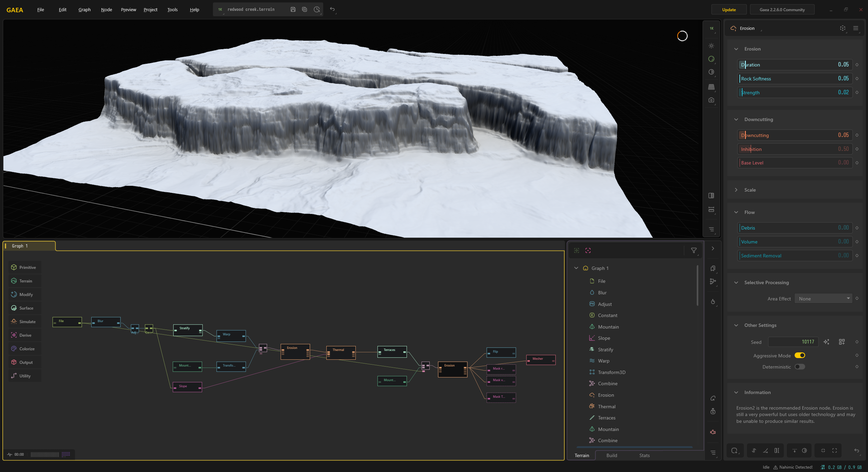Toggle keyframe diamond for Sediment Removal
The width and height of the screenshot is (868, 472).
coord(857,256)
